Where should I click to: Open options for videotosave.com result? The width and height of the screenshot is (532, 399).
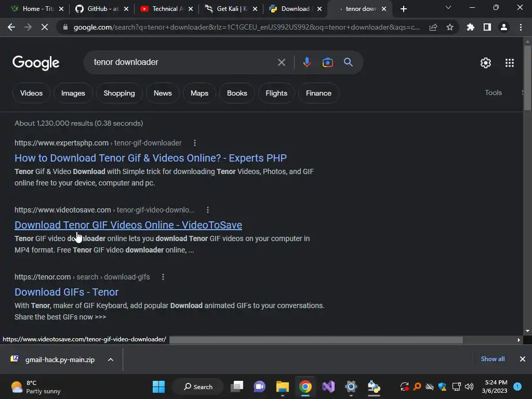click(x=208, y=210)
